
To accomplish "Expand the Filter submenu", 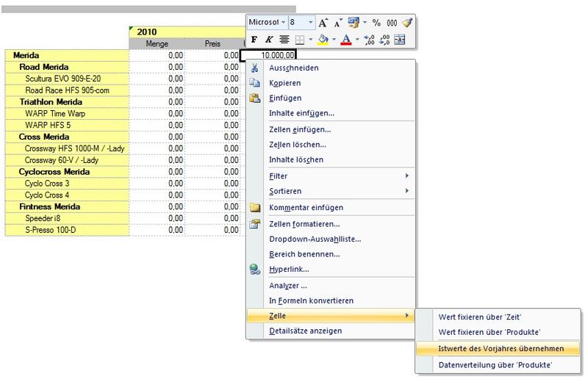I will click(x=331, y=176).
